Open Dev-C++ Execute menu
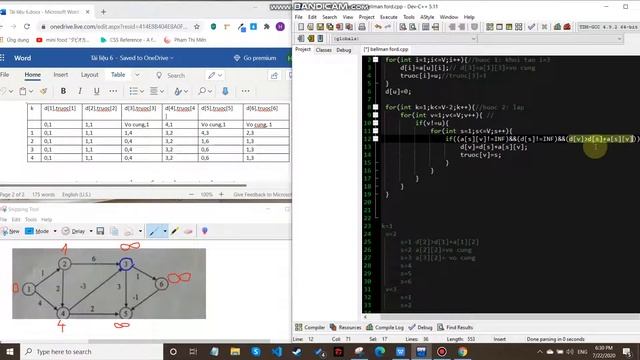This screenshot has height=360, width=640. tap(389, 17)
